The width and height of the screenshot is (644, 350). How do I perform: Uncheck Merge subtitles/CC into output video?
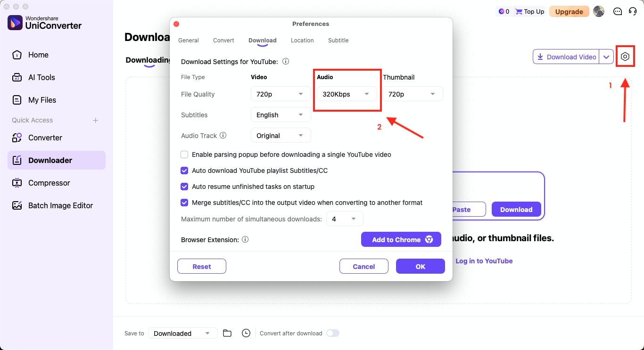click(184, 203)
